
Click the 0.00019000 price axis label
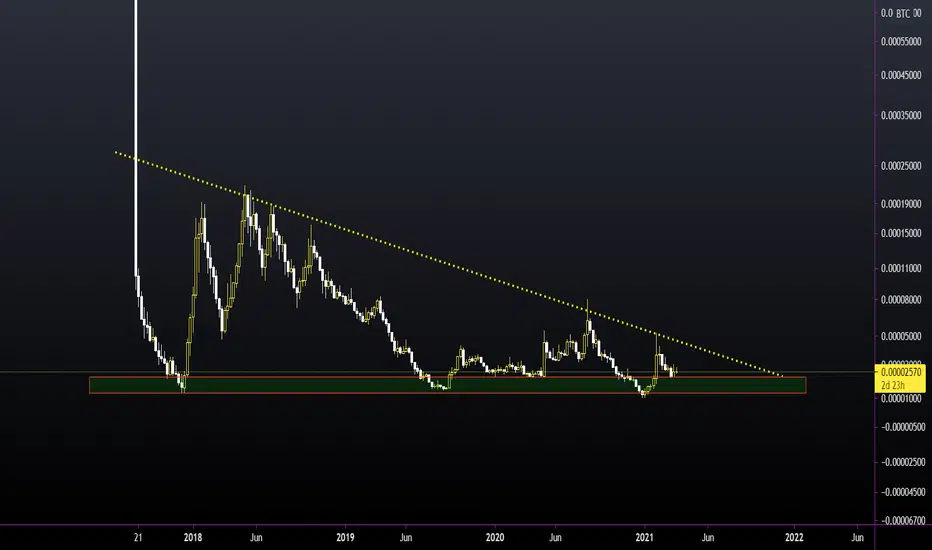[901, 204]
